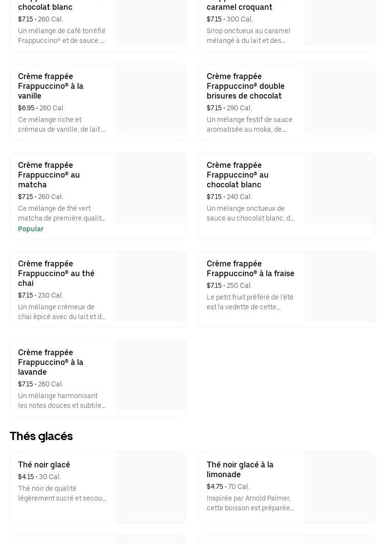The height and width of the screenshot is (544, 392).
Task: Select Crème frappée Frappuccino double brisures de chocolat
Action: click(245, 86)
